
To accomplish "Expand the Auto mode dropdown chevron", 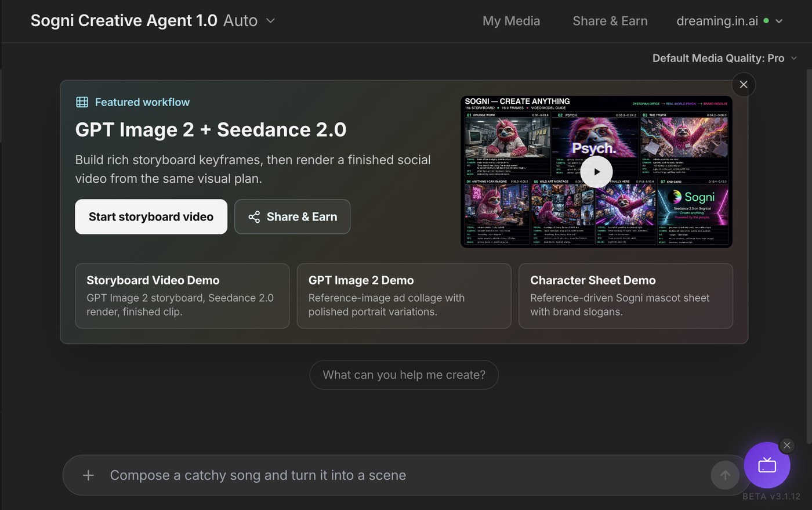I will 270,20.
